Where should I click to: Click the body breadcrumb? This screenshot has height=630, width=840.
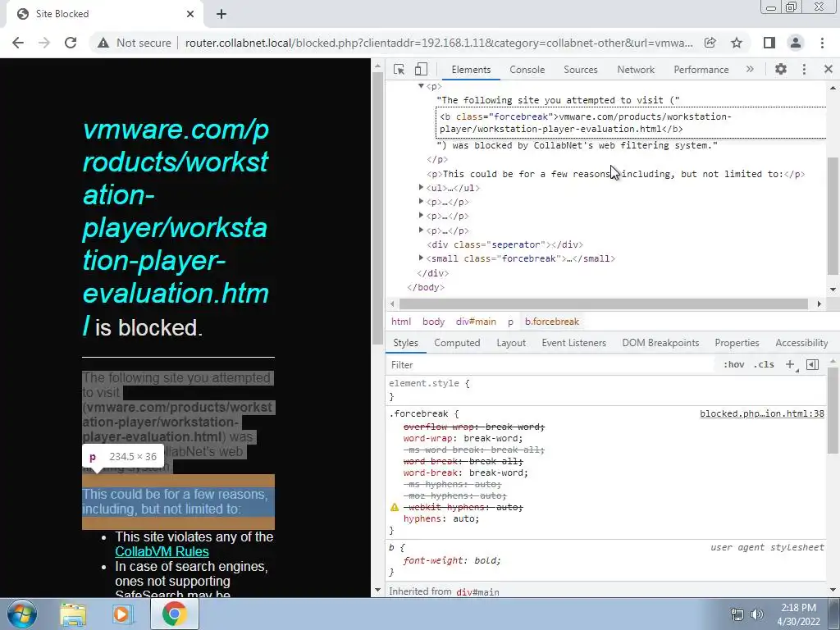coord(433,322)
